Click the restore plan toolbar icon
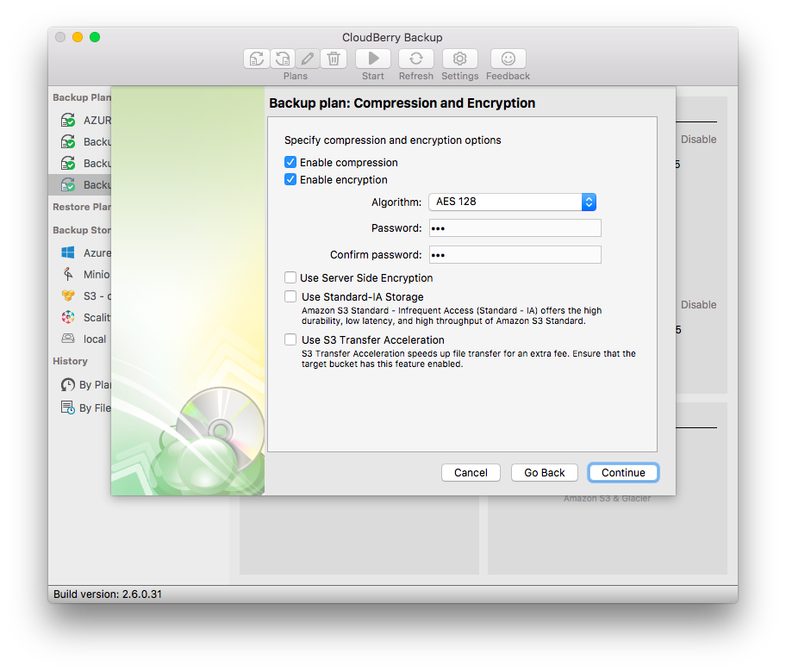 (283, 59)
